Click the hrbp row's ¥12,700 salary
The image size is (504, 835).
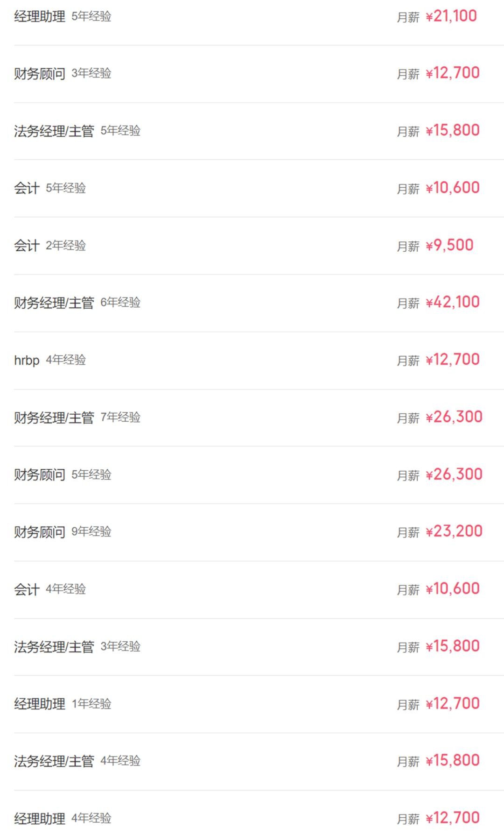[x=453, y=360]
